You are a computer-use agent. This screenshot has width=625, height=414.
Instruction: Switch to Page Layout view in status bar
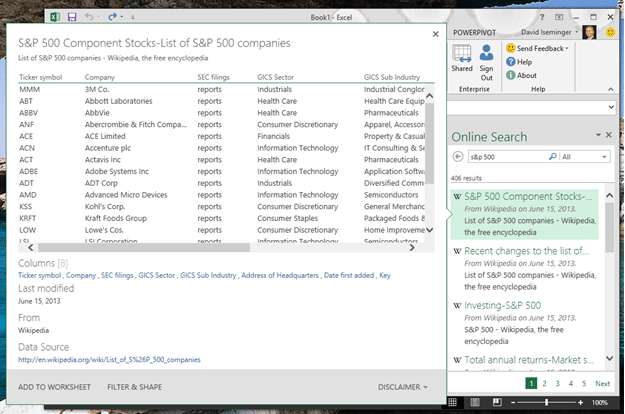[x=475, y=402]
